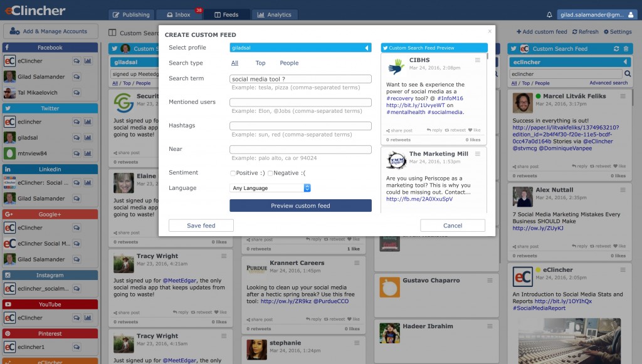642x364 pixels.
Task: Check the Positive sentiment checkbox
Action: [233, 174]
